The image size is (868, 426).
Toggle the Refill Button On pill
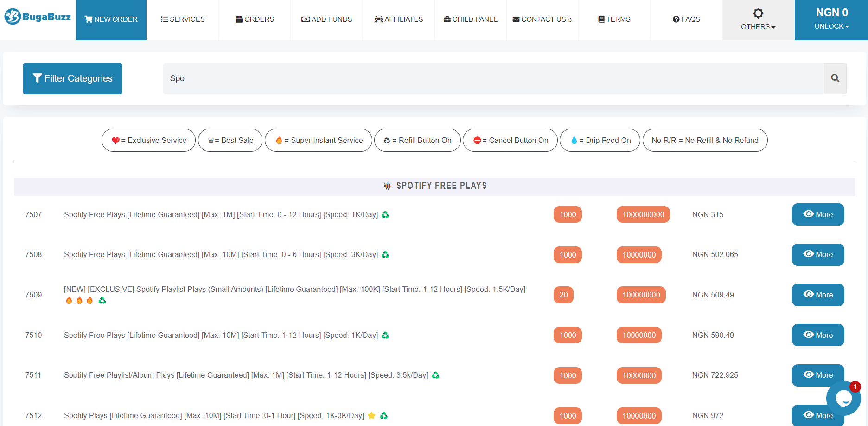(x=417, y=140)
